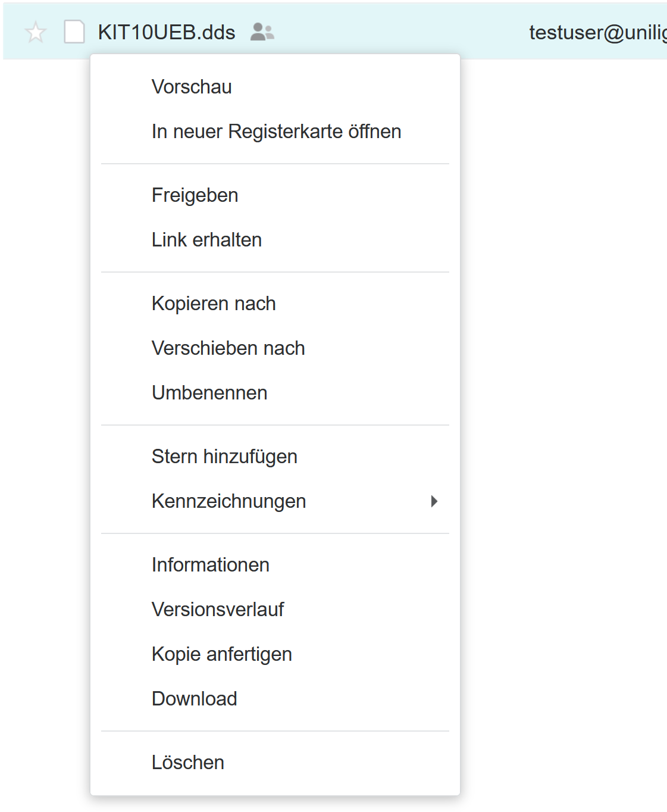The width and height of the screenshot is (667, 812).
Task: Click the file type icon for KIT10UEB.dds
Action: coord(74,32)
